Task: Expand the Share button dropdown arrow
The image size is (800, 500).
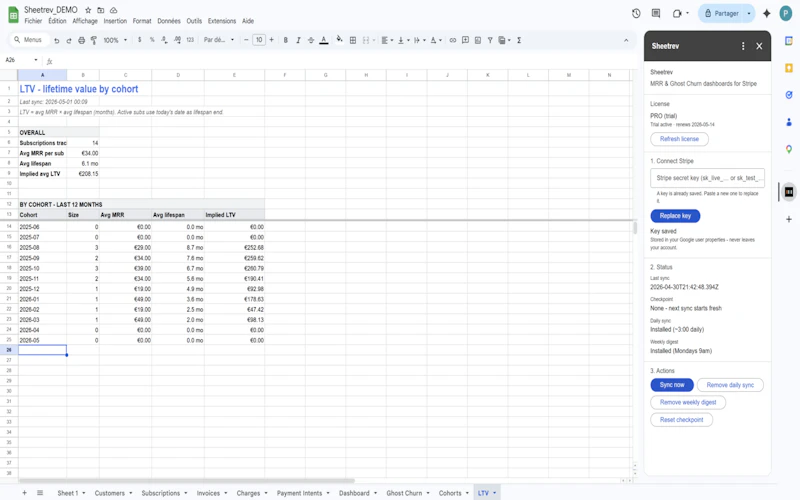Action: [x=749, y=14]
